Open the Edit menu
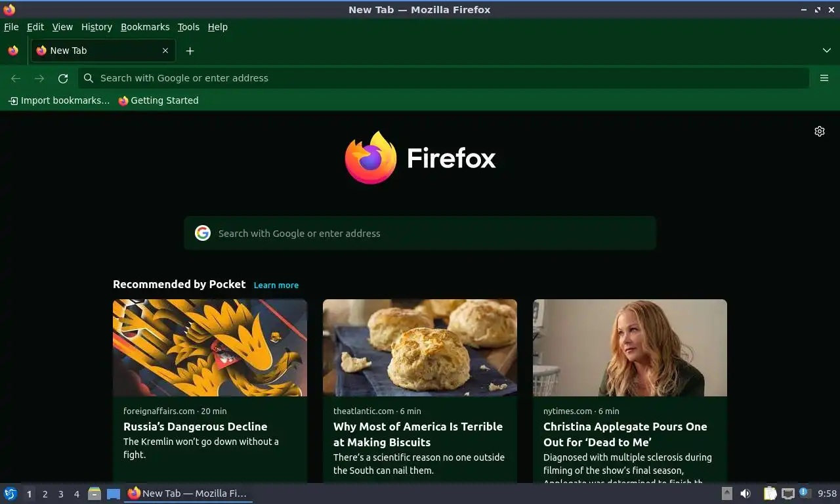 click(35, 27)
